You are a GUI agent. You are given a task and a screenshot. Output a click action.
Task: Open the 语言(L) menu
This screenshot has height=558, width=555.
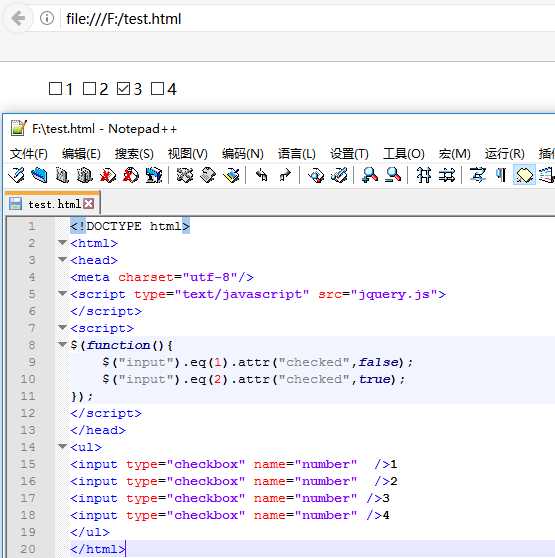pos(297,154)
